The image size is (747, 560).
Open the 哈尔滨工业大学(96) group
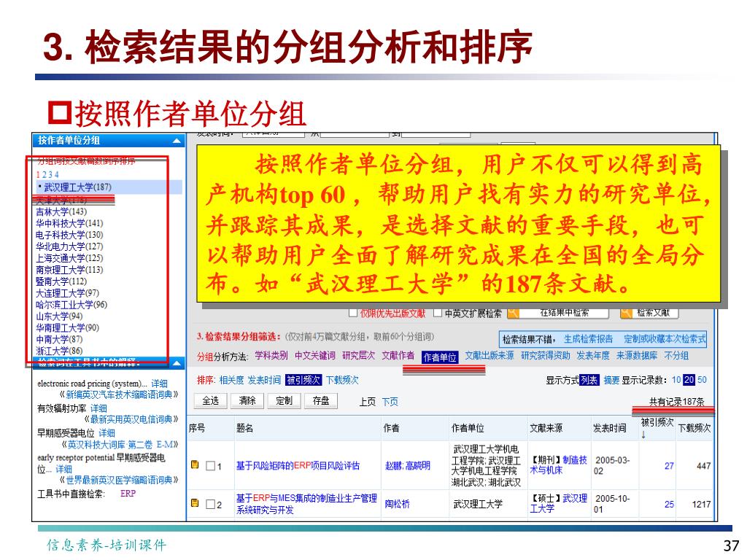[x=71, y=305]
